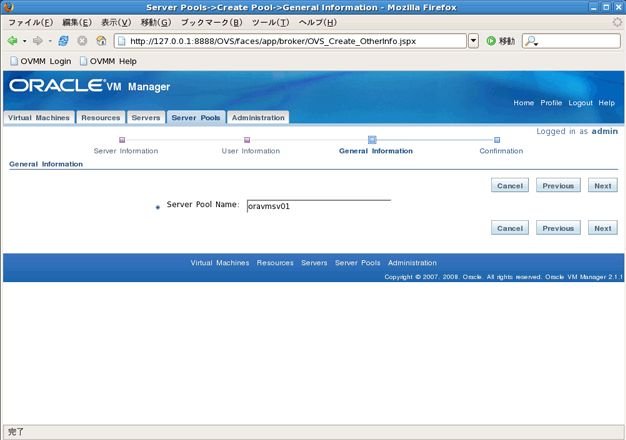Open the OVMM Login bookmark

pyautogui.click(x=41, y=61)
